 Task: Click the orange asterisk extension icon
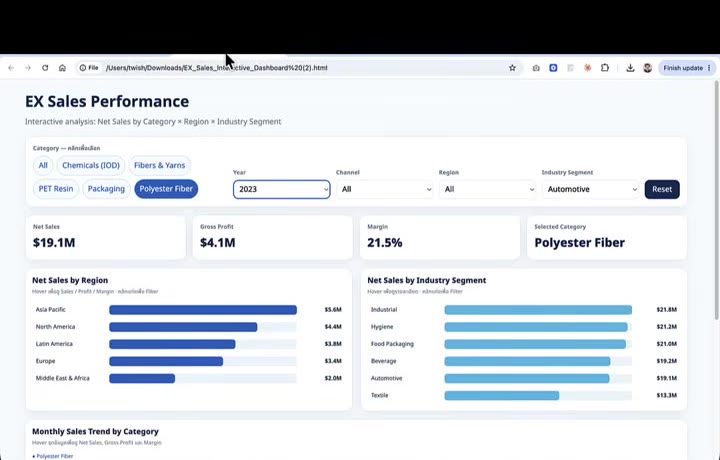587,68
